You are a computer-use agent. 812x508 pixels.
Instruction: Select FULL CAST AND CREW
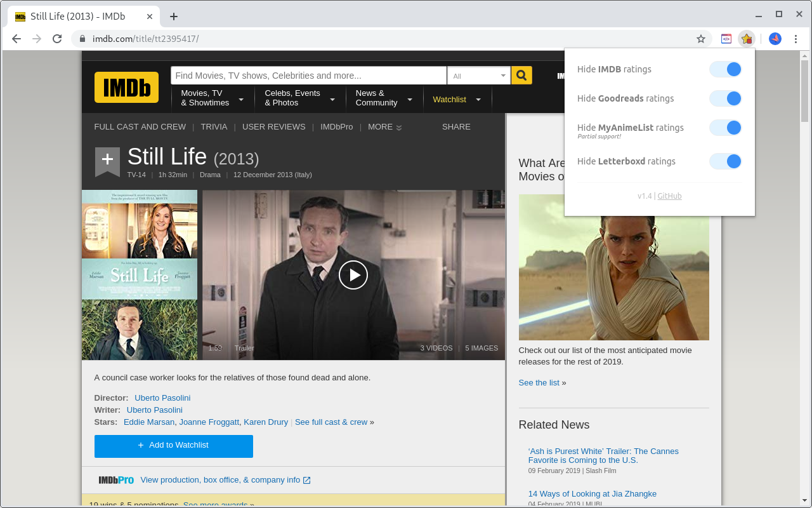(140, 126)
